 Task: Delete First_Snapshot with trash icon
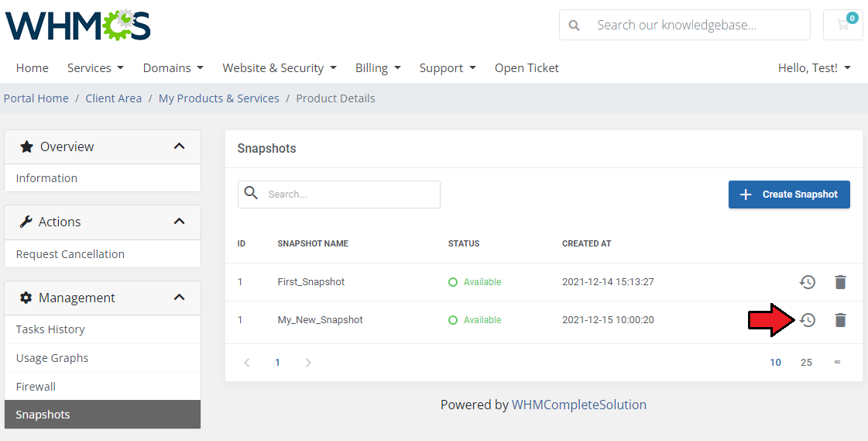840,282
